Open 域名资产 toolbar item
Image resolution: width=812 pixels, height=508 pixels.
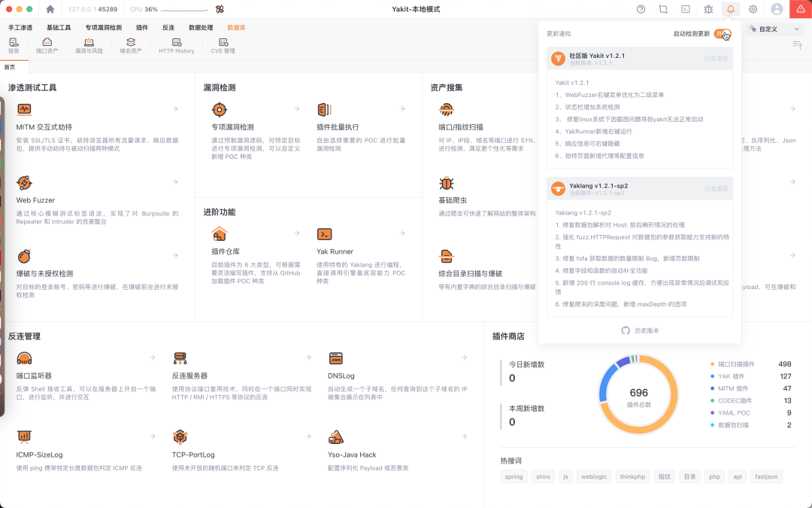click(131, 45)
